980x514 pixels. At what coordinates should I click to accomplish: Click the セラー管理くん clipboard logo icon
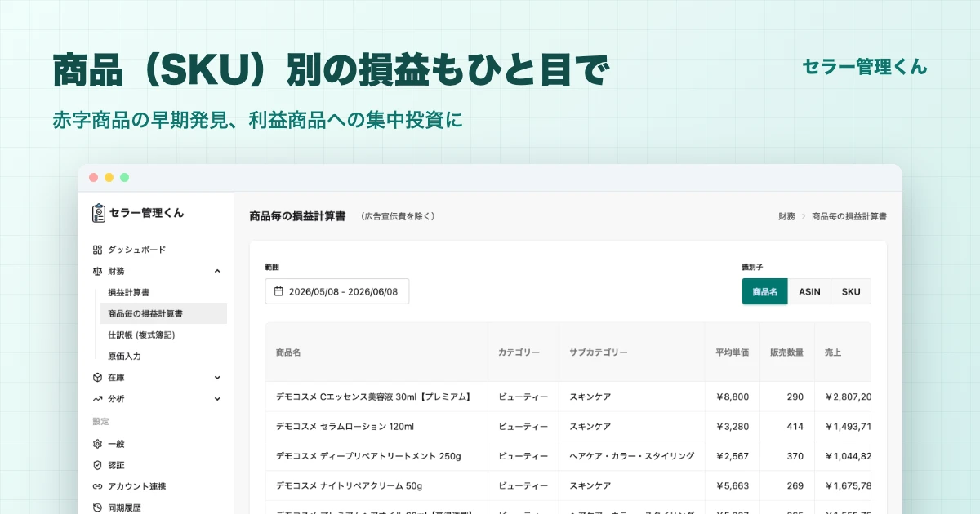click(98, 213)
